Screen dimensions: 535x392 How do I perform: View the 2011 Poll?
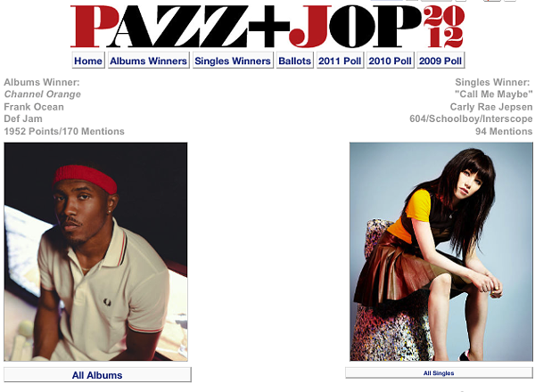point(340,61)
